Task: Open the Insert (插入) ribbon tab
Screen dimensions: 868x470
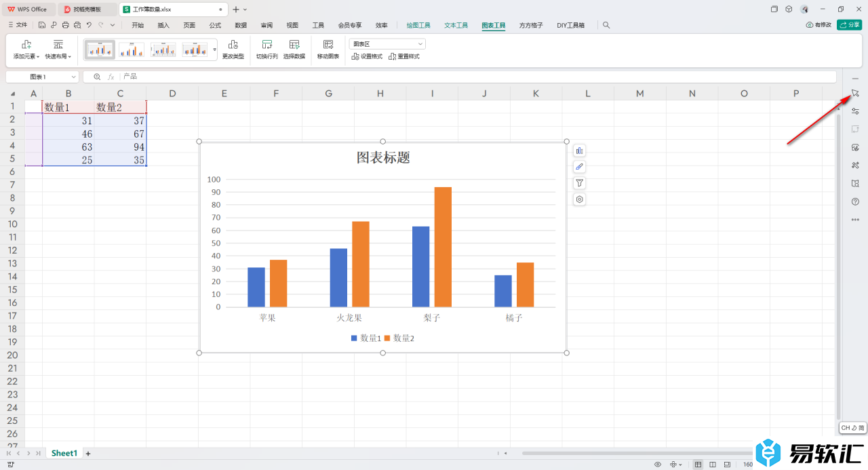Action: [163, 25]
